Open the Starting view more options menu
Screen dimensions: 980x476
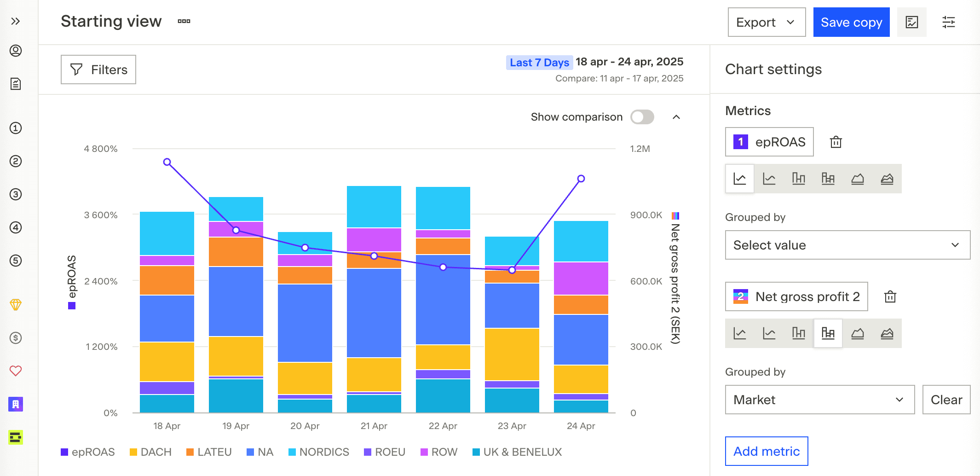[184, 21]
